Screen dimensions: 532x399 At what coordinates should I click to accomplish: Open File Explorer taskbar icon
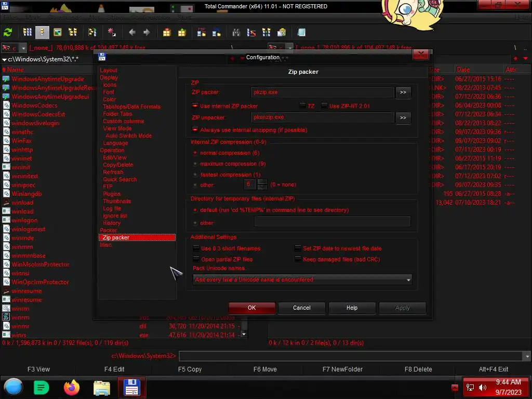[x=101, y=388]
